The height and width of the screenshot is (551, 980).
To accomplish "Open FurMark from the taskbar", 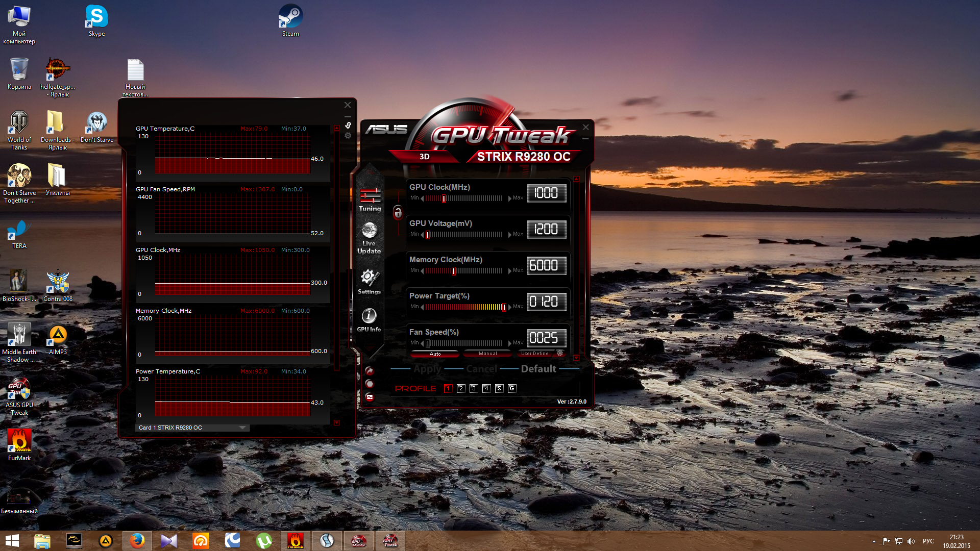I will tap(295, 541).
